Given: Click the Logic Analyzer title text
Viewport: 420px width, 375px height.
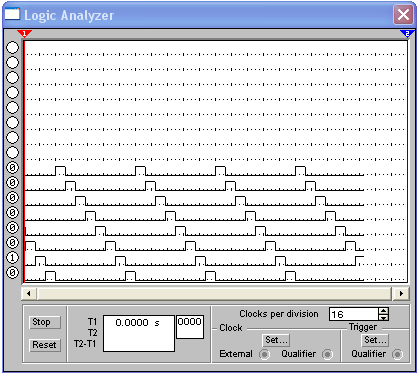Looking at the screenshot, I should [69, 15].
